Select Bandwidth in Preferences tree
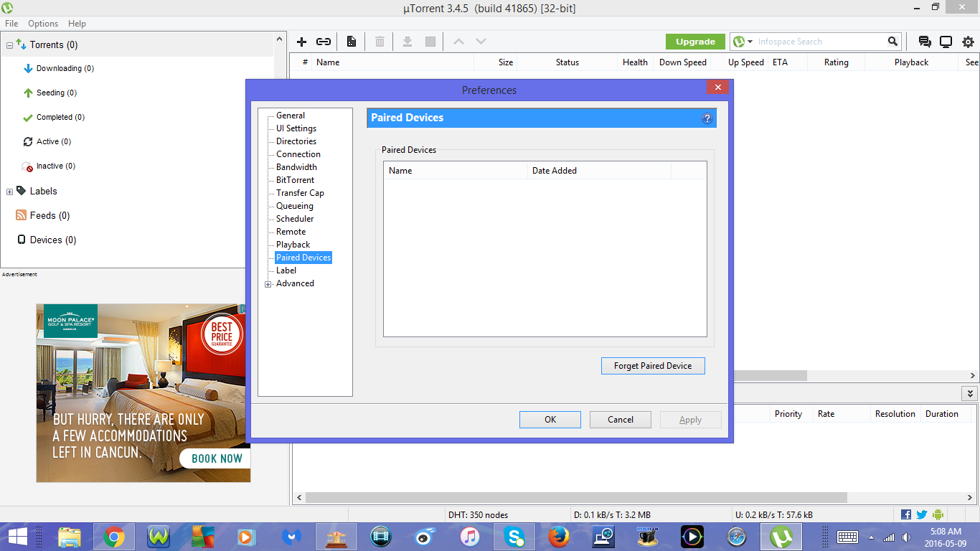The width and height of the screenshot is (980, 551). (296, 167)
